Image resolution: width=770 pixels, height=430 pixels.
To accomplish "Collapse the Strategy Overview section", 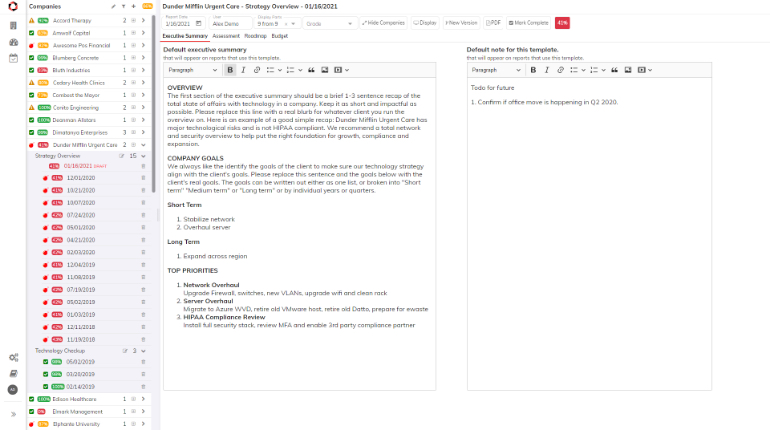I will tap(143, 156).
